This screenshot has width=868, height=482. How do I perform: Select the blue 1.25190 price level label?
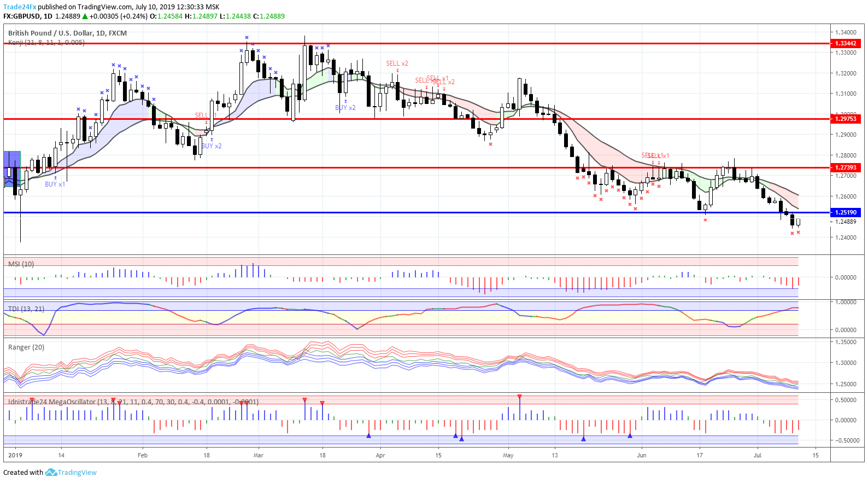[845, 212]
